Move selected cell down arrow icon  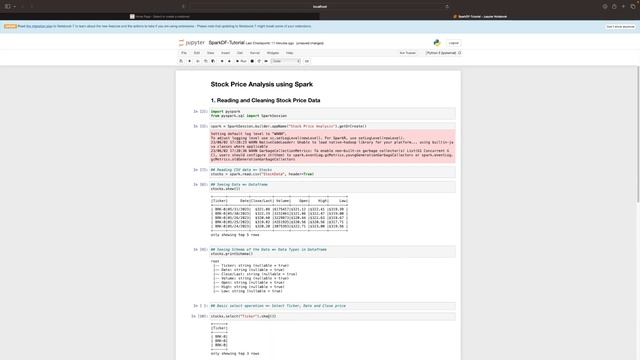tap(229, 61)
